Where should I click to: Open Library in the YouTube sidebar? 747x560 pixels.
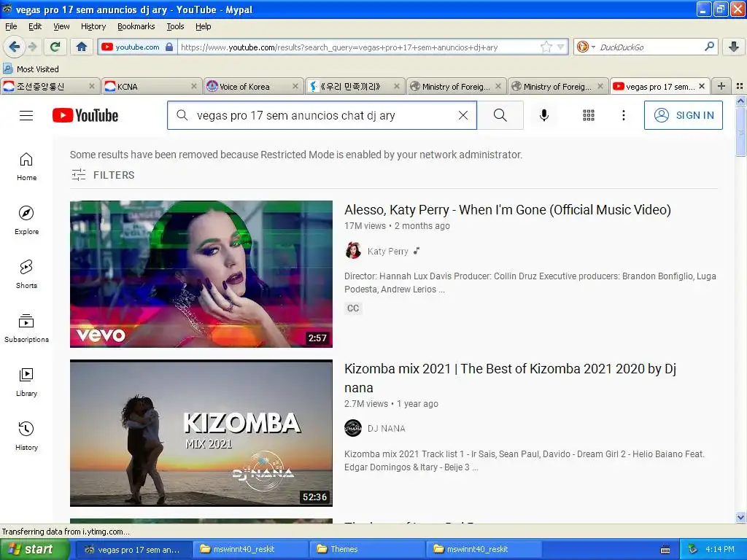click(26, 382)
